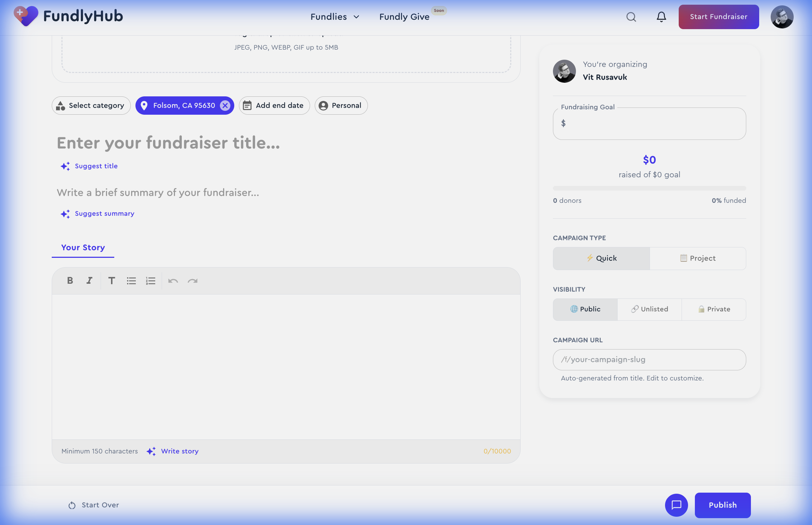Open search via the magnifier icon
The height and width of the screenshot is (525, 812).
631,17
